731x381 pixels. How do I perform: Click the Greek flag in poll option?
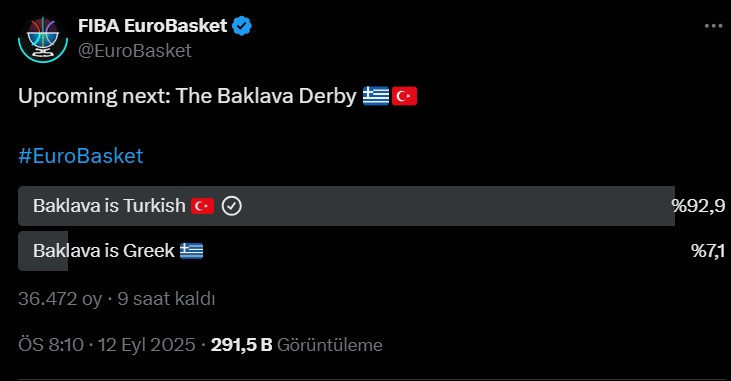192,250
